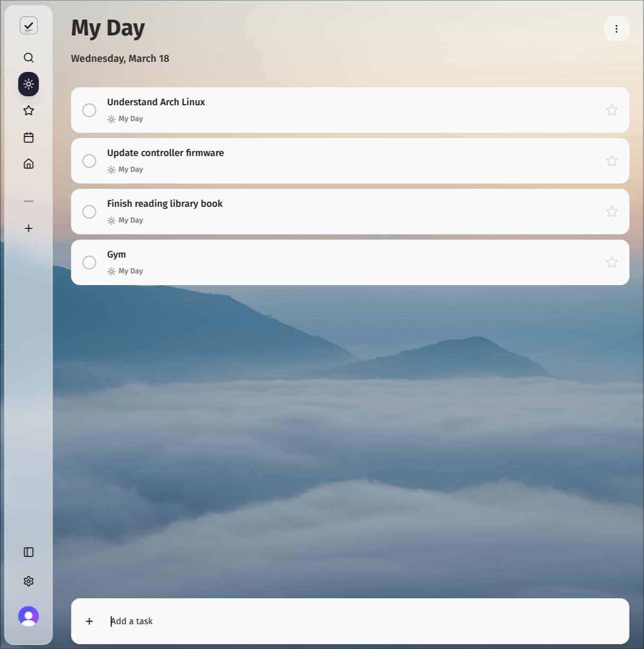This screenshot has width=644, height=649.
Task: Click the plus button to add a task
Action: pos(89,621)
